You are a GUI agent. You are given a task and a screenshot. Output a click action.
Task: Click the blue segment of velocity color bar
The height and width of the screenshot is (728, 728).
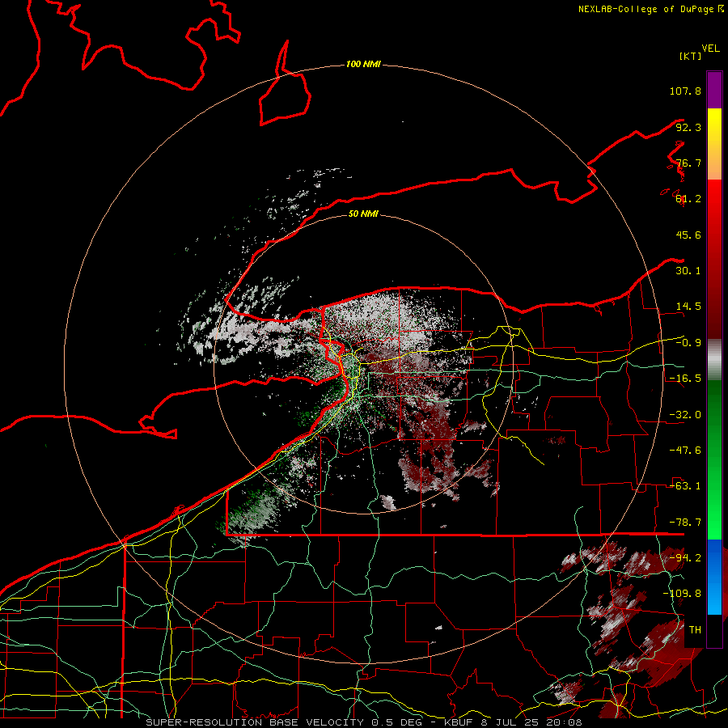[x=714, y=577]
